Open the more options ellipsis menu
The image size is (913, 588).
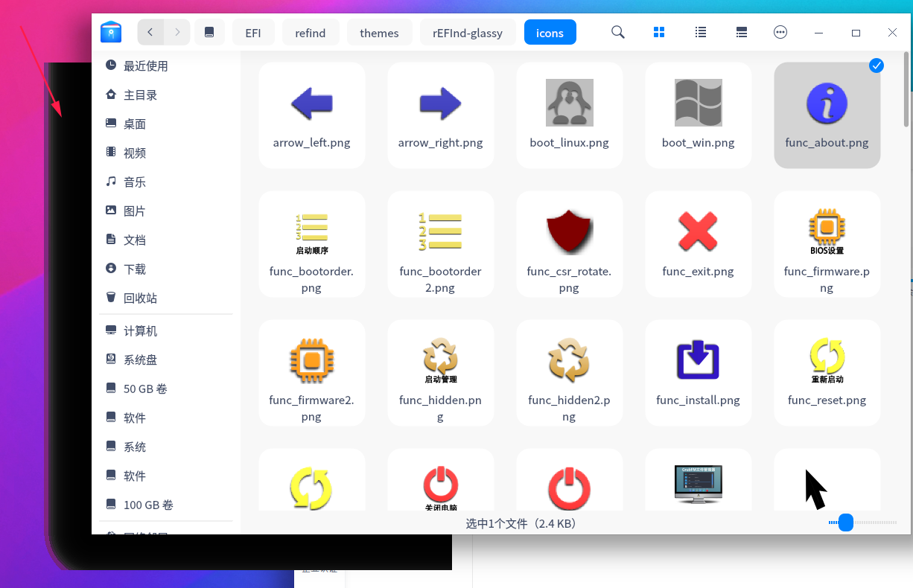coord(780,32)
